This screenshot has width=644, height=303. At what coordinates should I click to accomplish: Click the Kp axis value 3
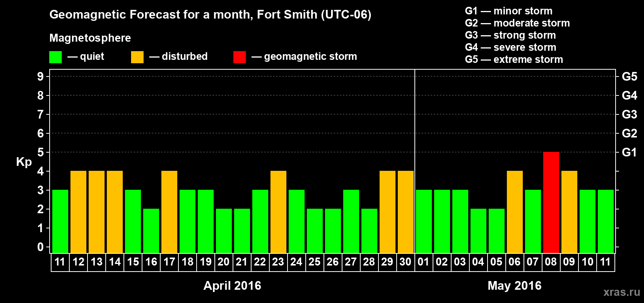tap(41, 190)
